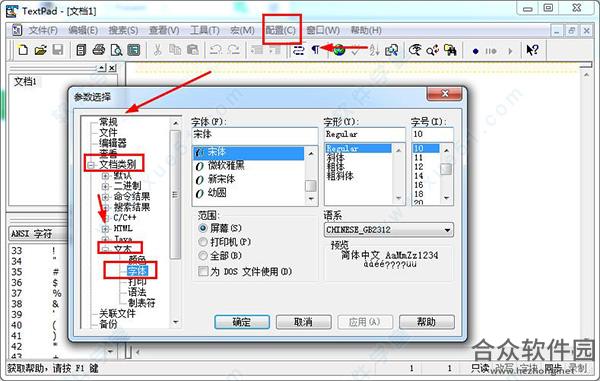Open the 搜索(S) menu
The width and height of the screenshot is (600, 381).
pyautogui.click(x=123, y=30)
